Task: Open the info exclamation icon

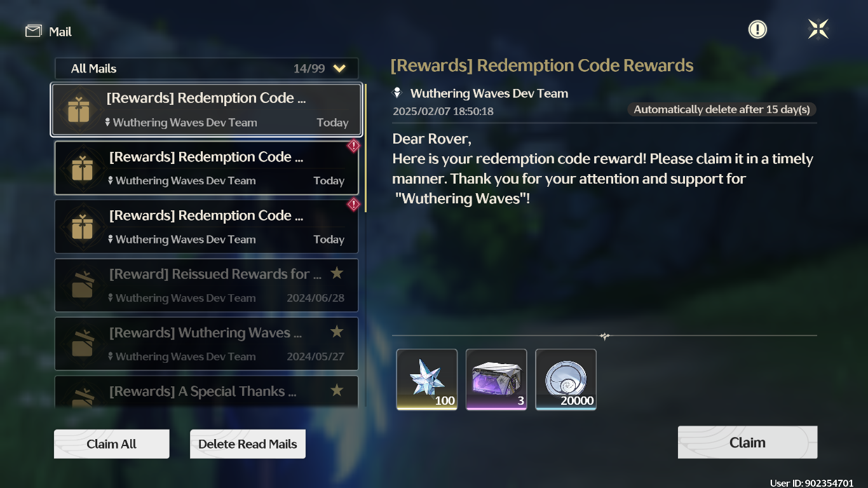Action: coord(757,29)
